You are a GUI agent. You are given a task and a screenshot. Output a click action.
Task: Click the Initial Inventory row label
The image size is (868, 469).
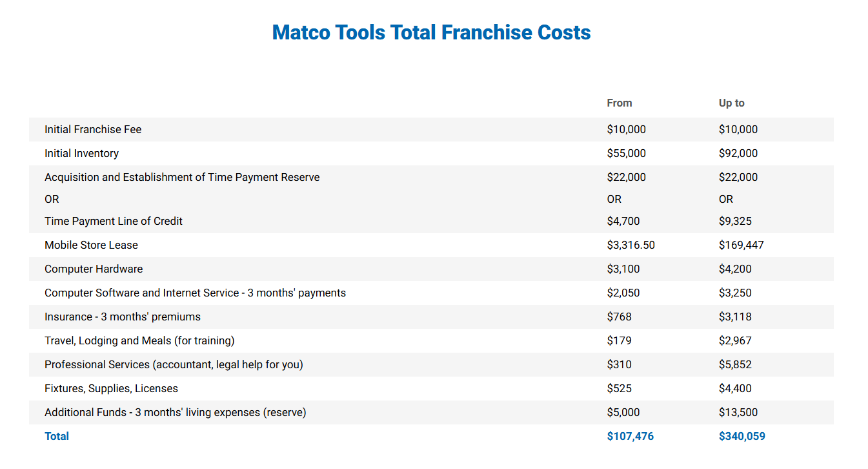pos(81,153)
